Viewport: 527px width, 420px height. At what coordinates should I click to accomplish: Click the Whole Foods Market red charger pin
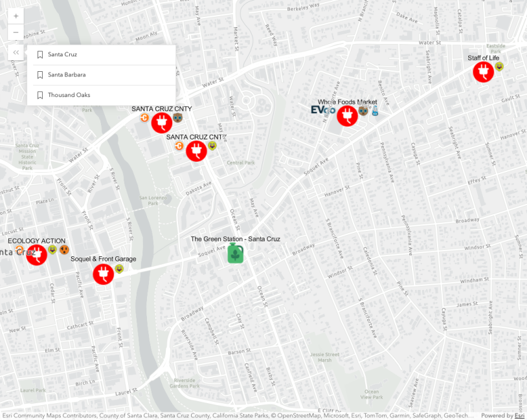tap(347, 115)
